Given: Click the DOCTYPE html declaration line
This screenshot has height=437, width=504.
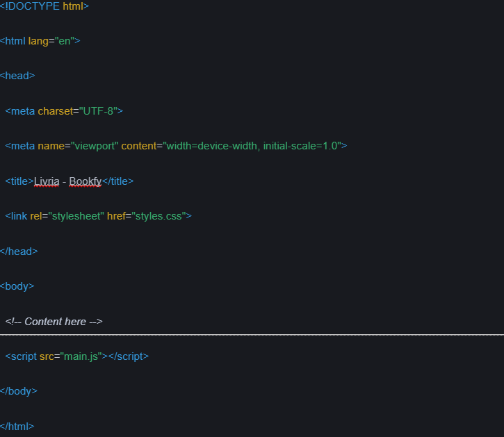Looking at the screenshot, I should (44, 6).
